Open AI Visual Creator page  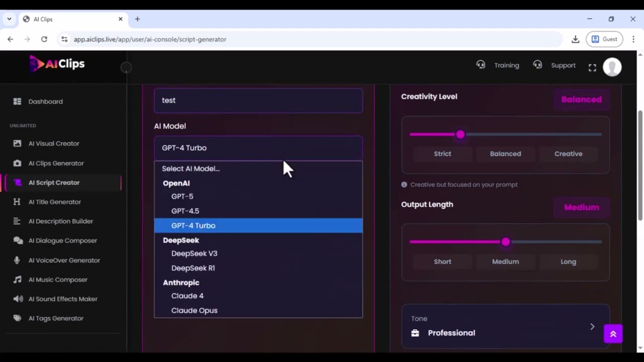point(54,143)
